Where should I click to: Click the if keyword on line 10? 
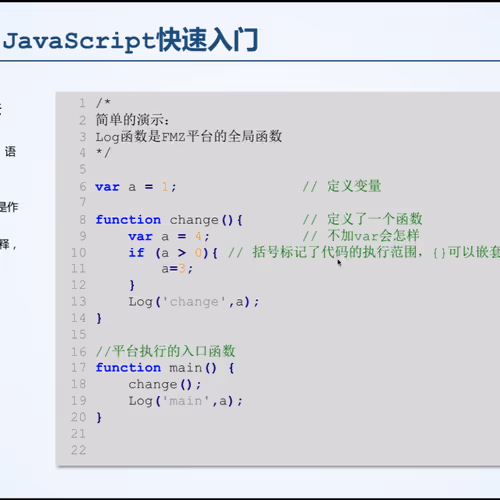pyautogui.click(x=136, y=253)
